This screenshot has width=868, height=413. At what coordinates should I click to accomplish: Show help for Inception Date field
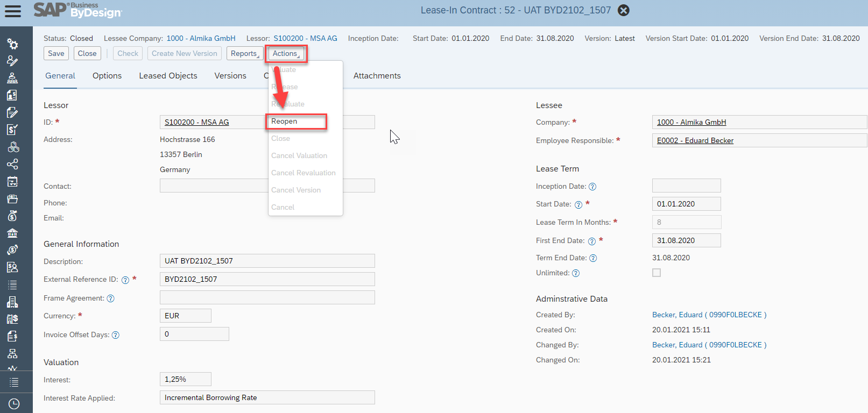coord(592,187)
